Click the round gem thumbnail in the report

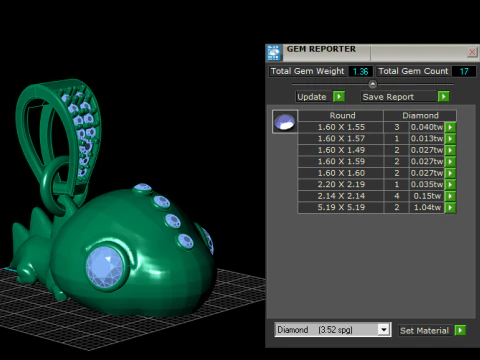[285, 122]
